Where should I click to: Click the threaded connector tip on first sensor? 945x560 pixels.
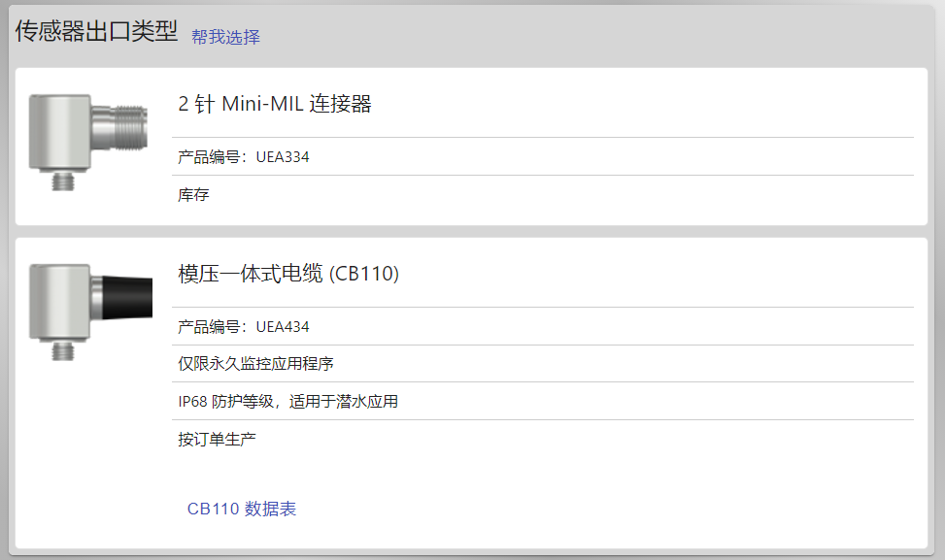click(130, 127)
